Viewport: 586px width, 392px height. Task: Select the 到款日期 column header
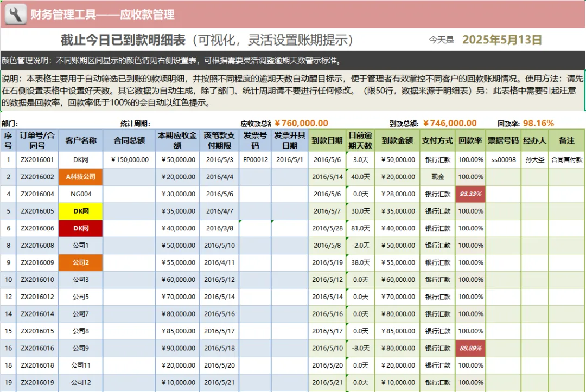click(x=327, y=140)
